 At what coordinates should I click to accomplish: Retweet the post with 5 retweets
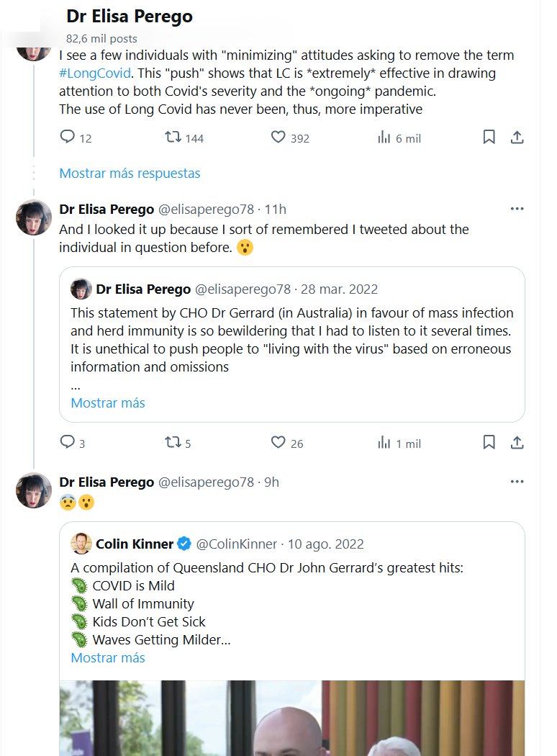173,442
